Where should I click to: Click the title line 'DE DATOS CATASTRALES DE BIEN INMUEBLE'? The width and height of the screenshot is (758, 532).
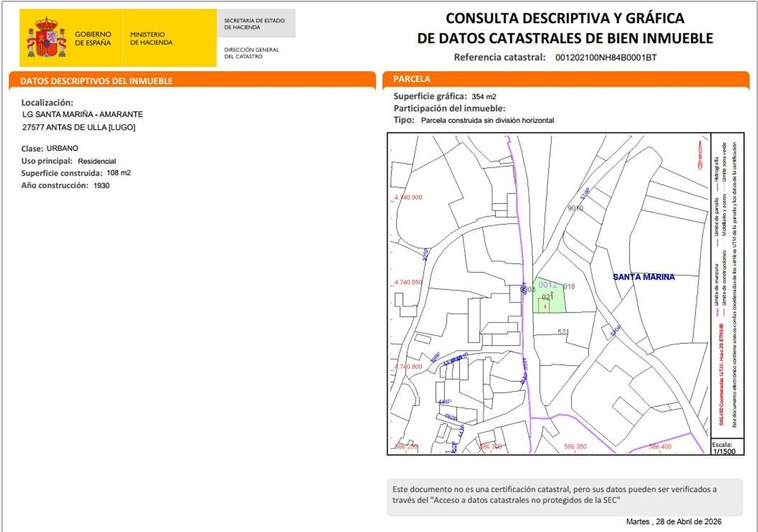pyautogui.click(x=565, y=38)
